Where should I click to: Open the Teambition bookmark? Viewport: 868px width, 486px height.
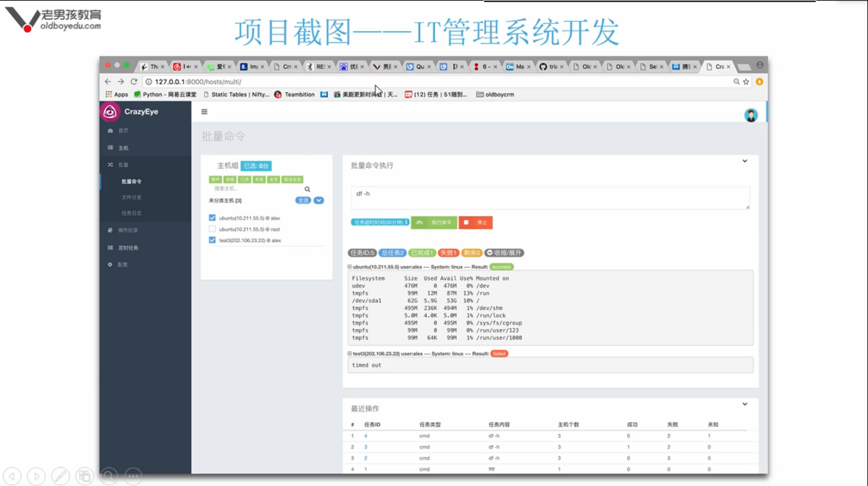point(294,95)
